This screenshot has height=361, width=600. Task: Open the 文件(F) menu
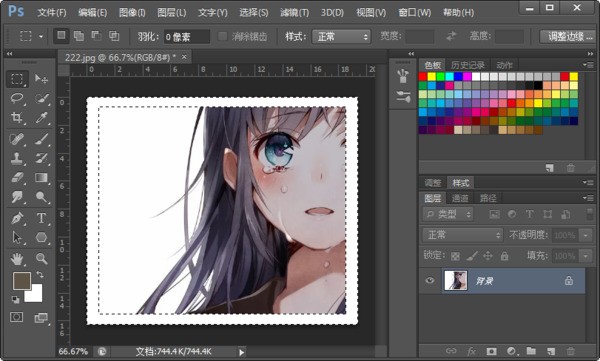(x=52, y=13)
